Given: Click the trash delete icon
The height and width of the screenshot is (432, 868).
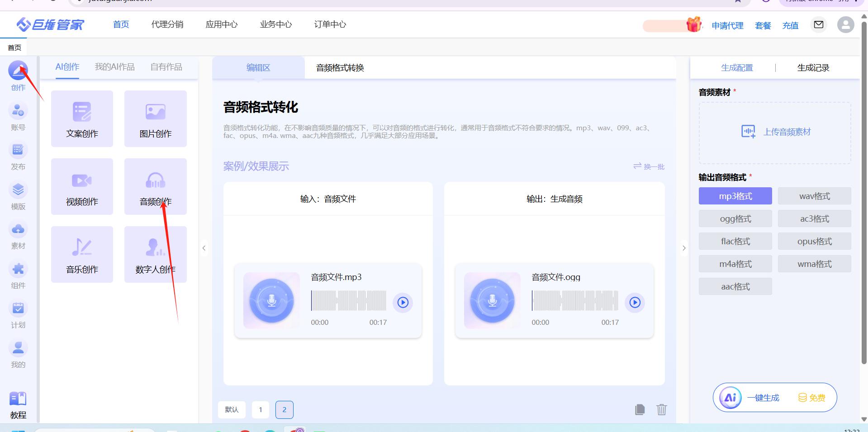Looking at the screenshot, I should pyautogui.click(x=661, y=409).
